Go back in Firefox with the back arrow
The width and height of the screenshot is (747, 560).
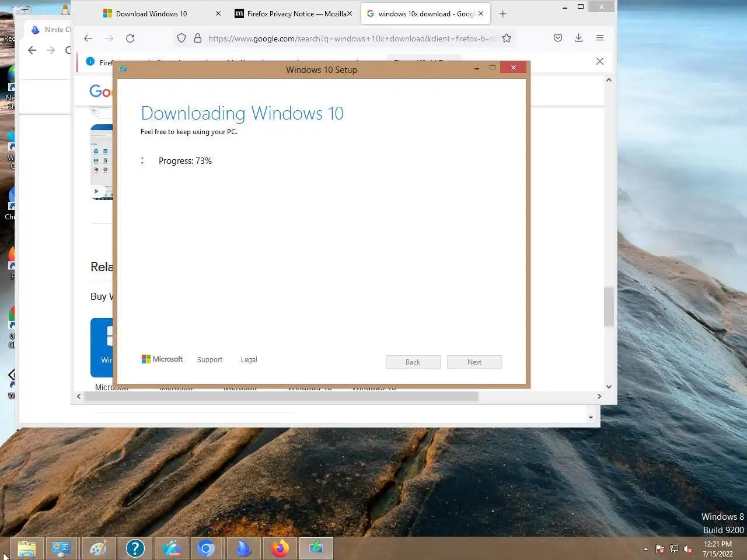[88, 38]
